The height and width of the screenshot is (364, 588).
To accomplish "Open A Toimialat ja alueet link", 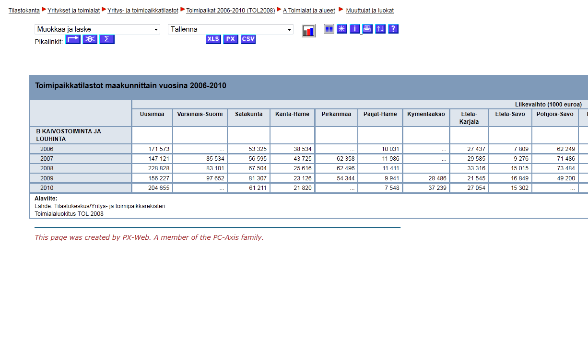I will point(309,11).
